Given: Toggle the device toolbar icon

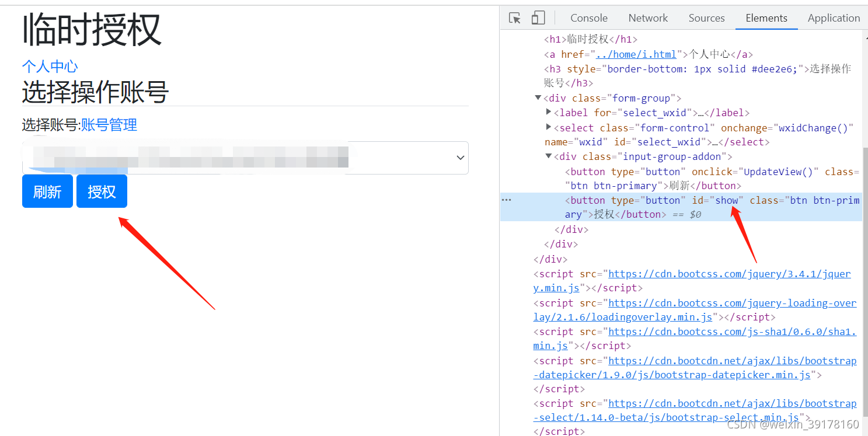Looking at the screenshot, I should coord(538,18).
